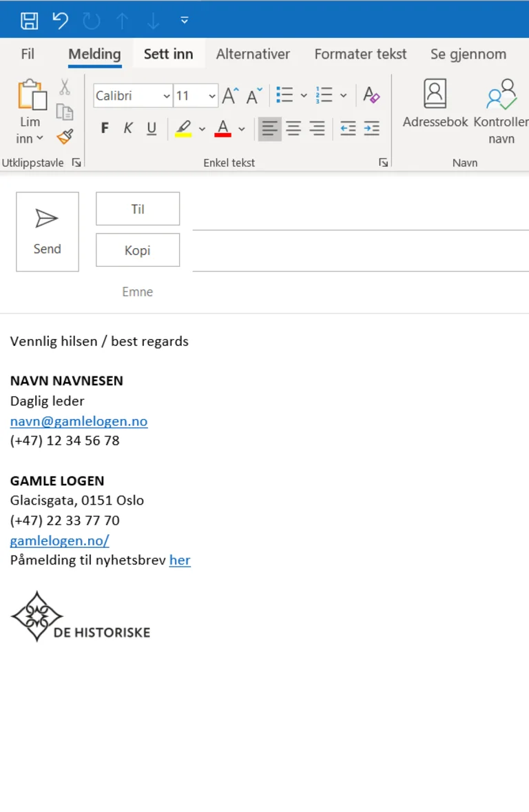Select the Format Painter brush

65,137
